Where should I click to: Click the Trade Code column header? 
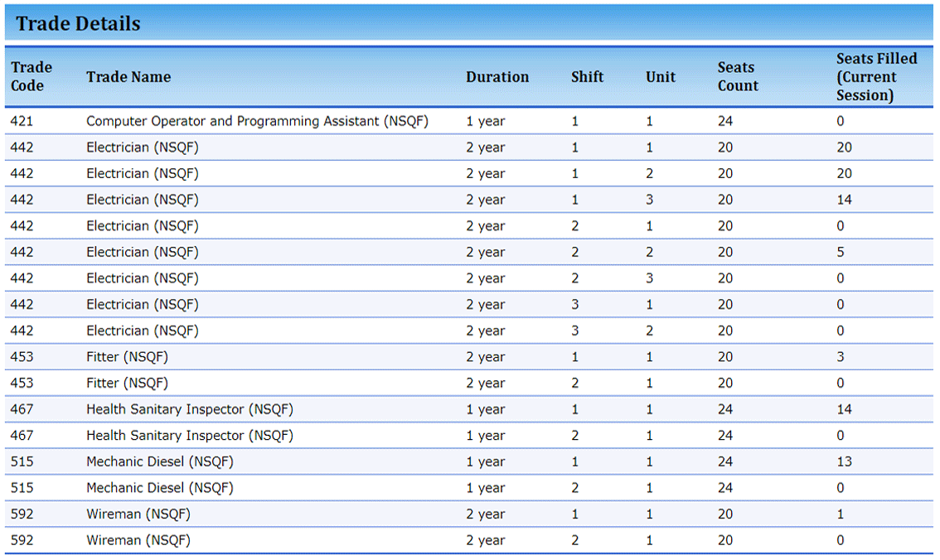pos(31,76)
